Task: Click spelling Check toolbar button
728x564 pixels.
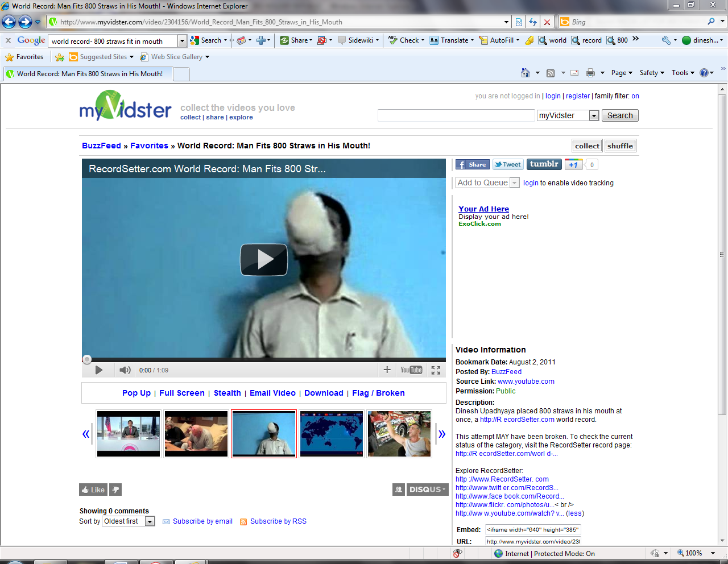Action: [406, 40]
